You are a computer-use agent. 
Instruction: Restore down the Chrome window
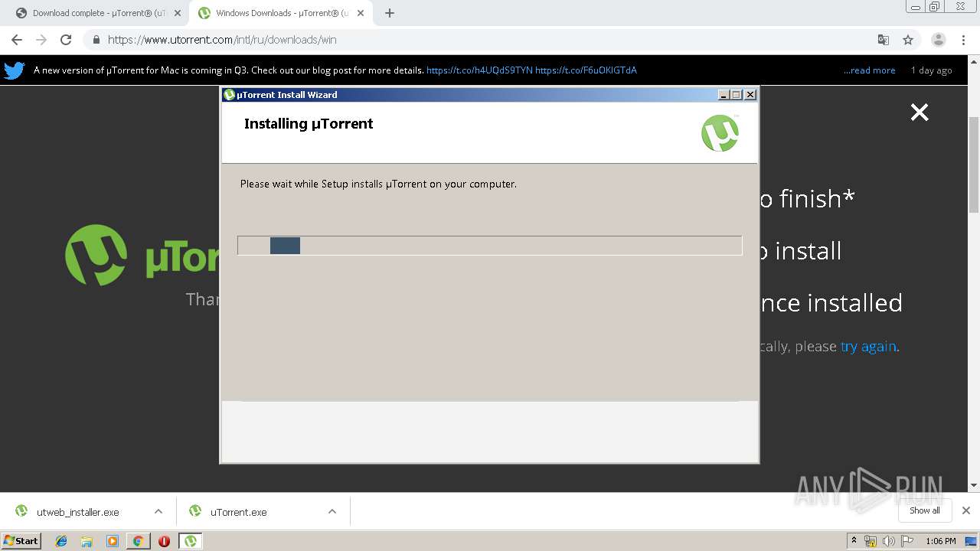click(x=935, y=6)
